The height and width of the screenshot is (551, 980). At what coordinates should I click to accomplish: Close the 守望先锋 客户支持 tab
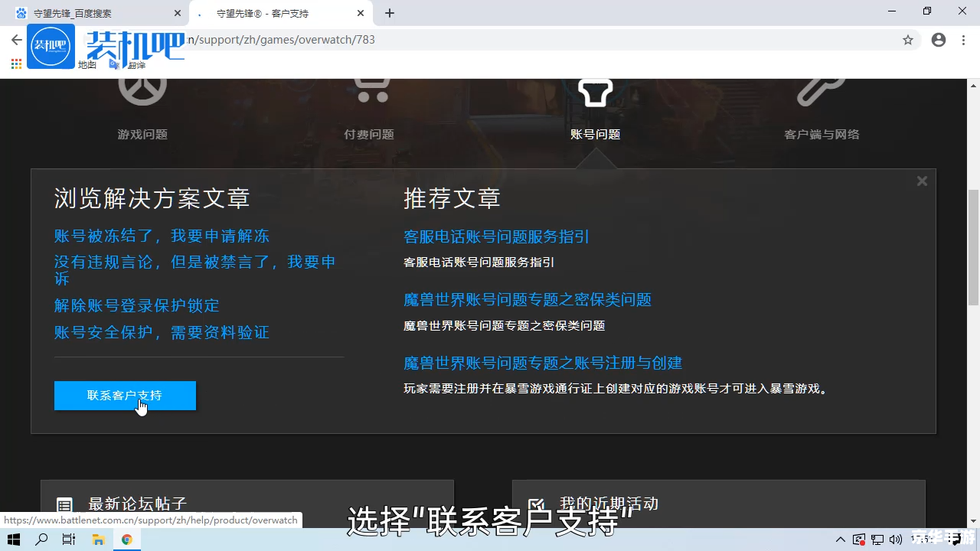coord(361,13)
